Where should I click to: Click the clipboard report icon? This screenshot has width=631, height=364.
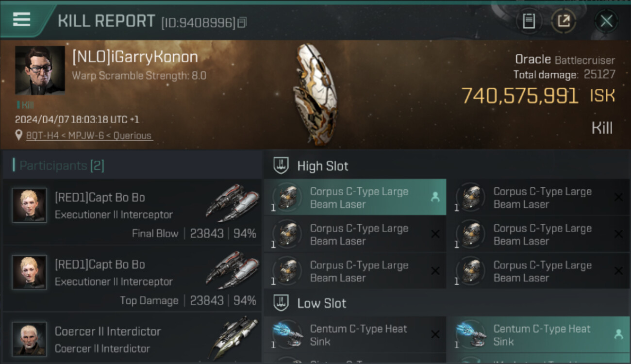pyautogui.click(x=529, y=21)
